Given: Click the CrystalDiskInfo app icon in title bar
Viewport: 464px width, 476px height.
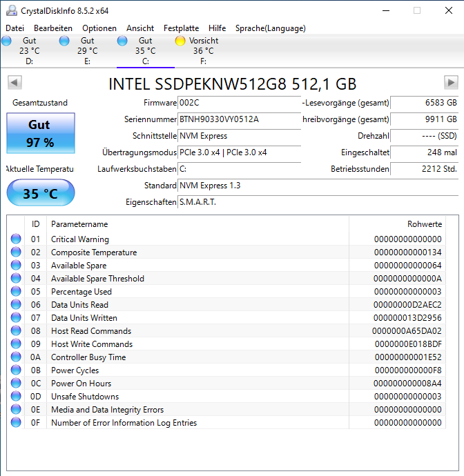Looking at the screenshot, I should (x=12, y=10).
